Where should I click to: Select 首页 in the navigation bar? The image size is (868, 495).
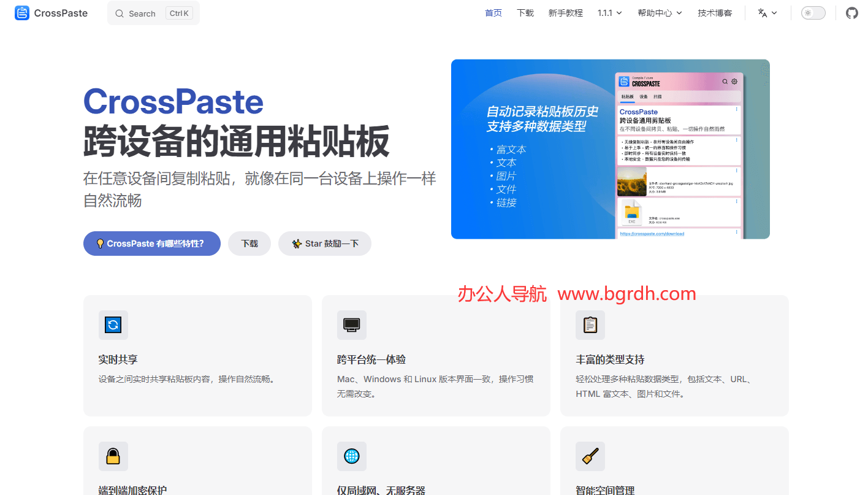click(x=493, y=12)
